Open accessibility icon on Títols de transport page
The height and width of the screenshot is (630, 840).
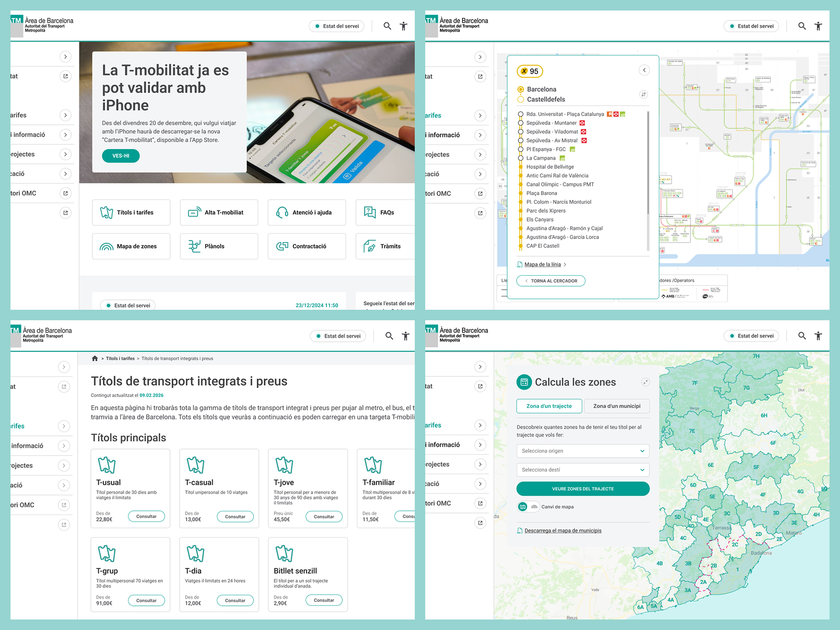pos(405,336)
